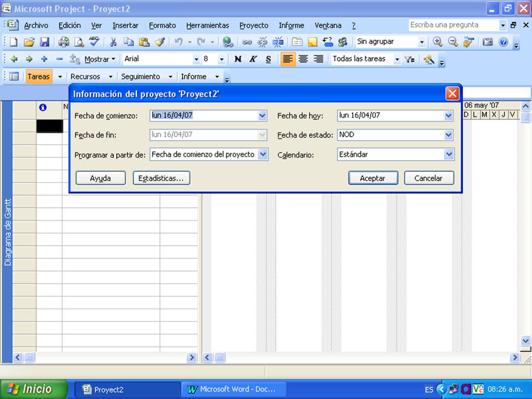The height and width of the screenshot is (399, 532).
Task: Click the Print icon
Action: pos(63,42)
